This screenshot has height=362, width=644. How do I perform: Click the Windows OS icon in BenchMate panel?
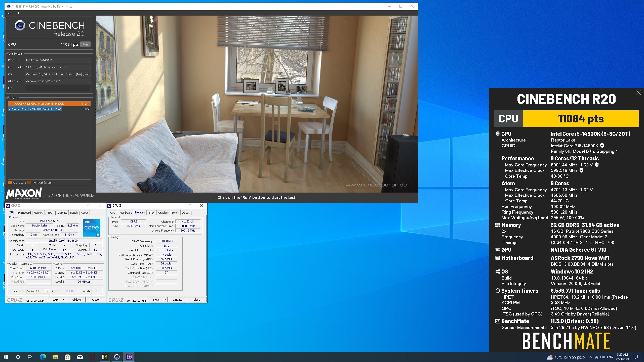click(498, 271)
